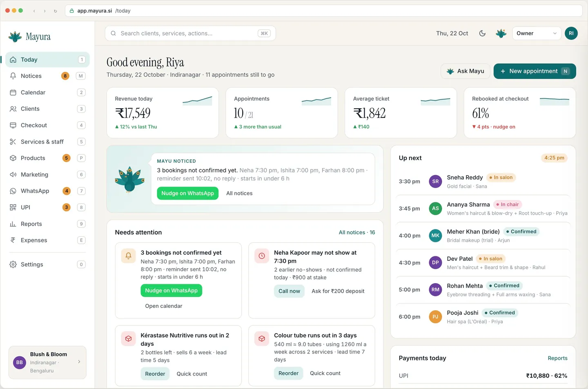Open All notices link in Mayu Noticed banner
The height and width of the screenshot is (389, 588).
pos(239,193)
